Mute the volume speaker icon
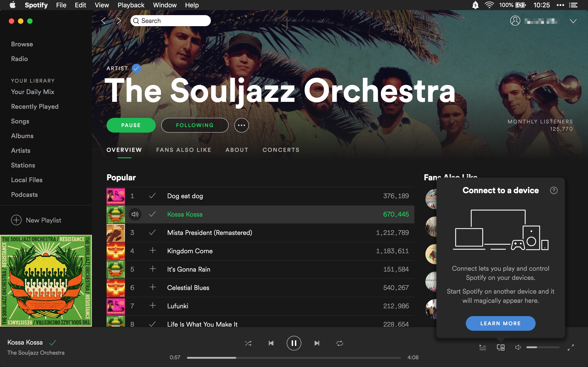 click(x=518, y=348)
